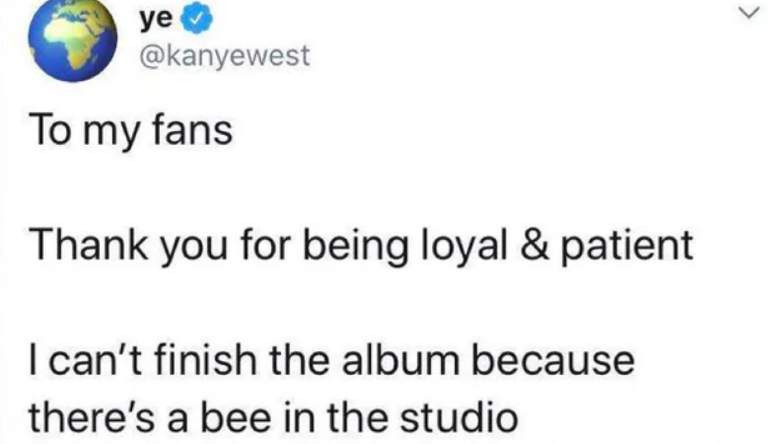Open the tweet options chevron
The width and height of the screenshot is (779, 444).
point(749,12)
